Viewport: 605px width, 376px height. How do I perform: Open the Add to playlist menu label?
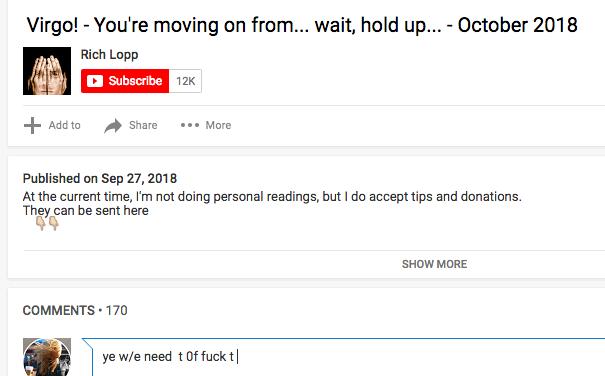pyautogui.click(x=64, y=125)
